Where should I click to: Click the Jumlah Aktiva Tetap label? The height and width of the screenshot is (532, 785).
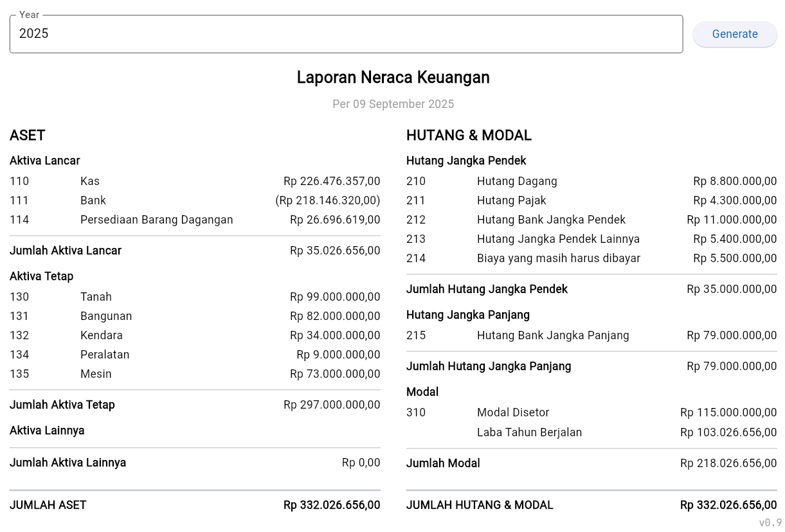pyautogui.click(x=62, y=405)
